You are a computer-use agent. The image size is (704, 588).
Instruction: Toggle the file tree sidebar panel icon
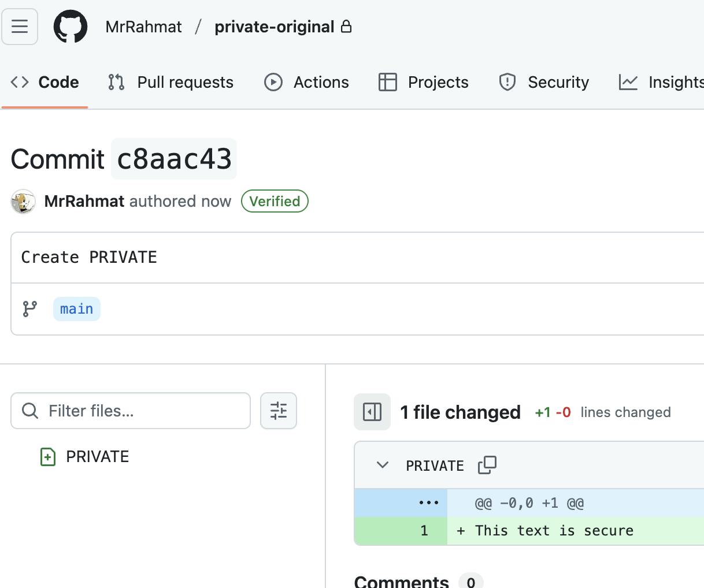(372, 412)
